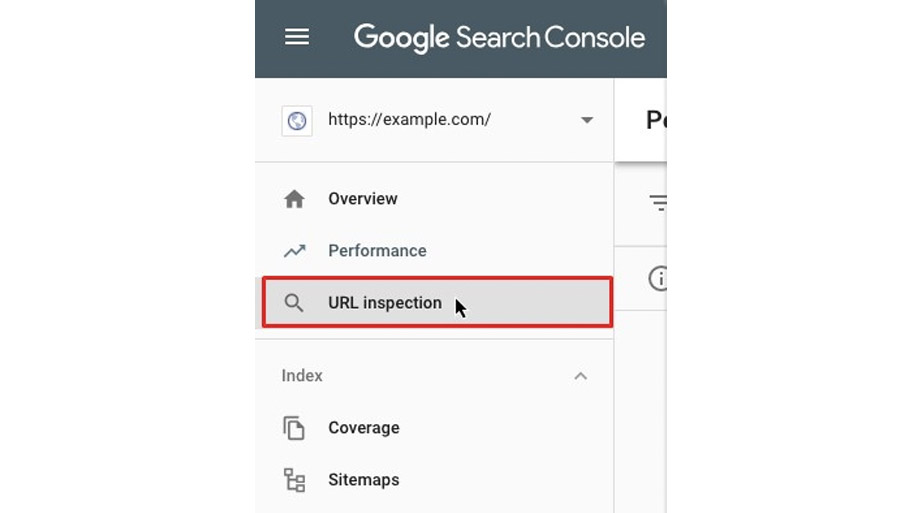
Task: Click the globe property icon
Action: (x=296, y=120)
